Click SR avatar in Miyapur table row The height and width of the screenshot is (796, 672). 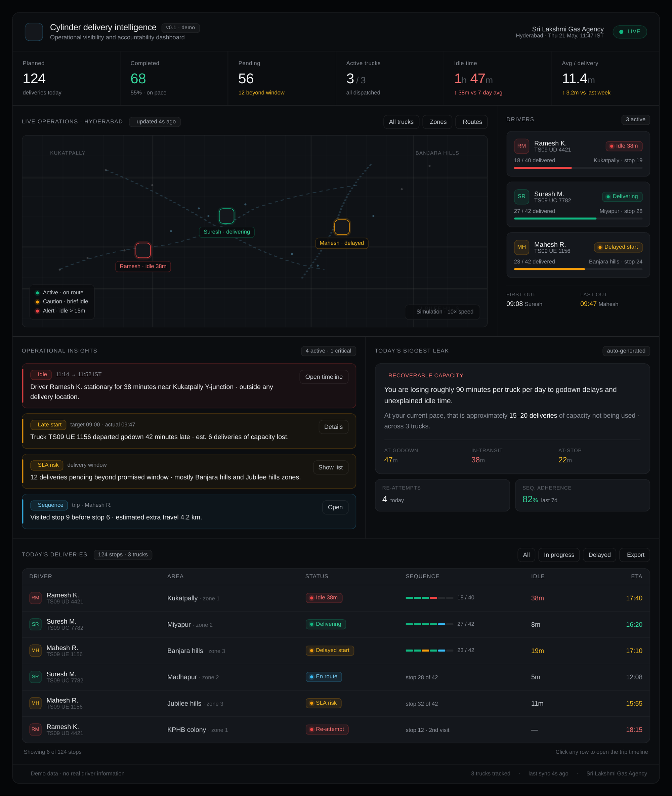click(35, 624)
